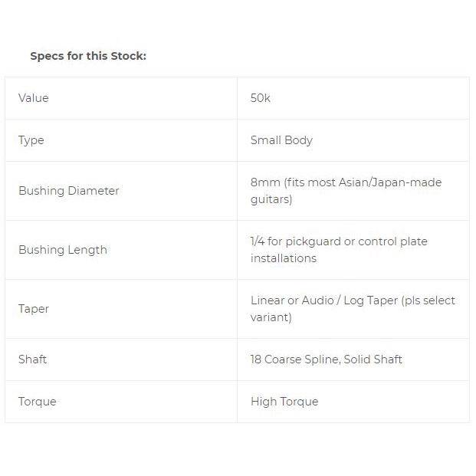
Task: Click the 'Specs for this Stock:' heading
Action: 88,56
